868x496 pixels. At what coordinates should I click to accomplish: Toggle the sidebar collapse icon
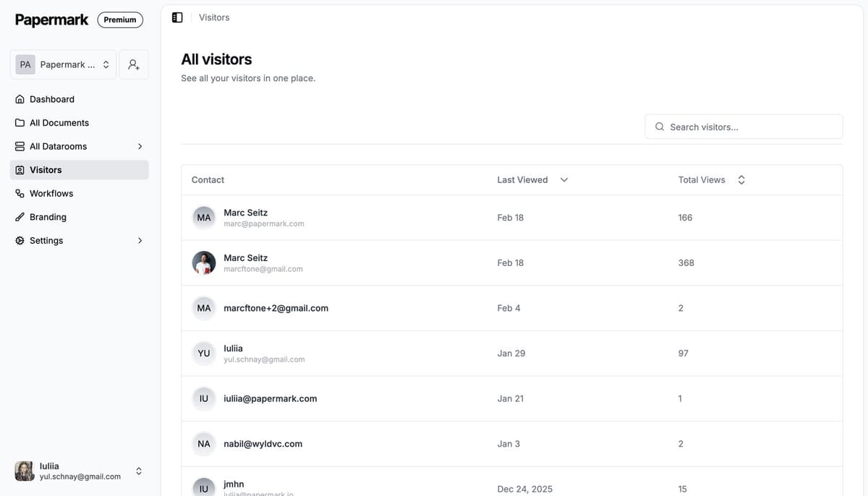pyautogui.click(x=176, y=16)
